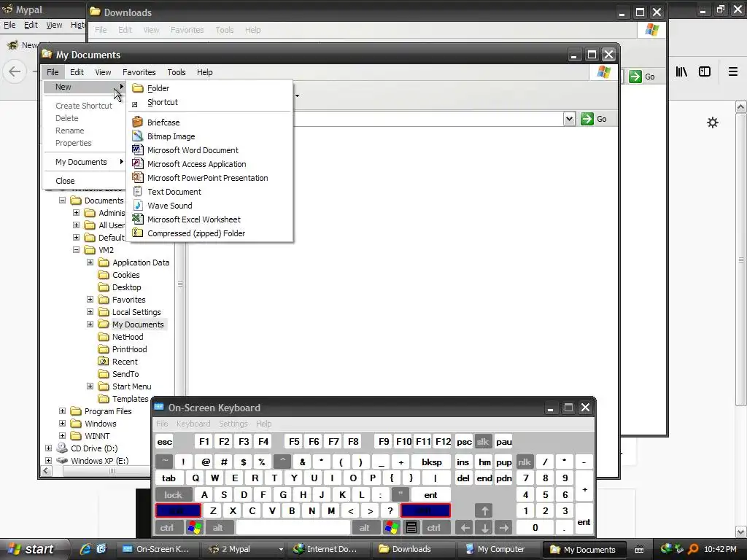This screenshot has height=560, width=747.
Task: Expand the Favorites folder node
Action: (90, 299)
